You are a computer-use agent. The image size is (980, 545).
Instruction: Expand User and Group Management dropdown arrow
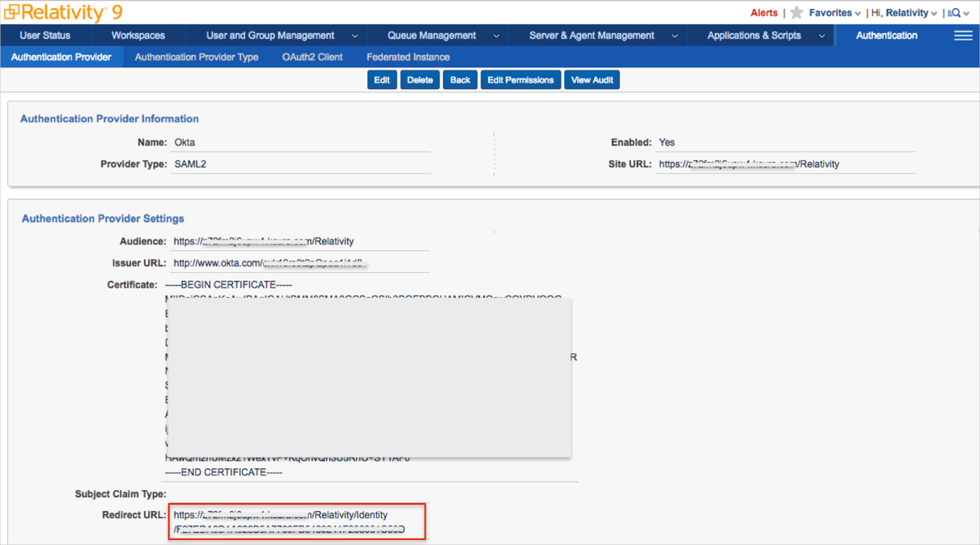pos(354,36)
